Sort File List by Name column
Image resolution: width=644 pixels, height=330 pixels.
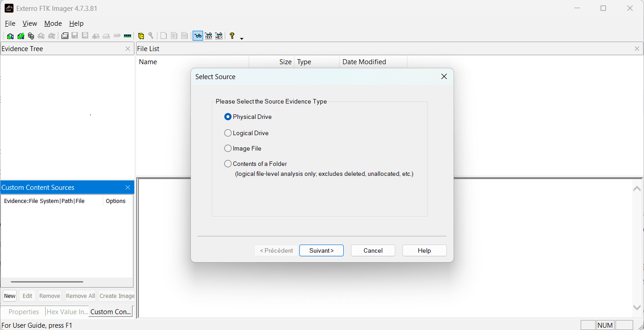(193, 62)
